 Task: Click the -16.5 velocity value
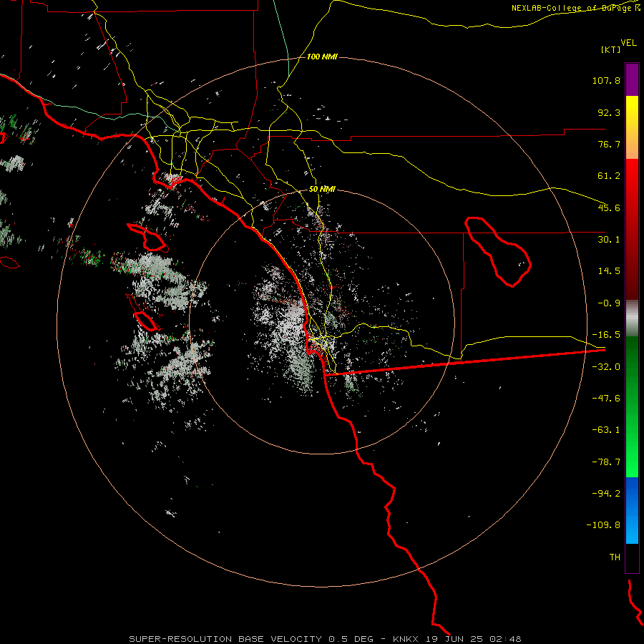(606, 335)
